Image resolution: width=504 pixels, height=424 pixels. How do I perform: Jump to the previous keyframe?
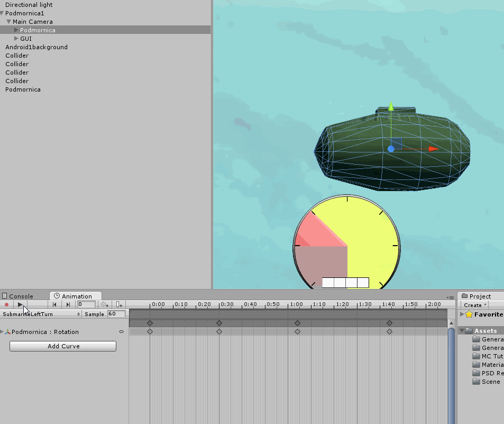coord(54,304)
